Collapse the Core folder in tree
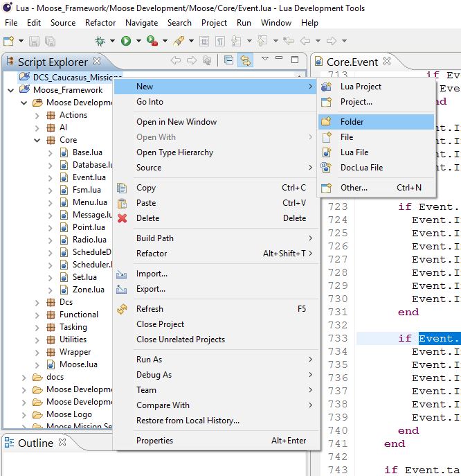The height and width of the screenshot is (476, 461). point(37,140)
